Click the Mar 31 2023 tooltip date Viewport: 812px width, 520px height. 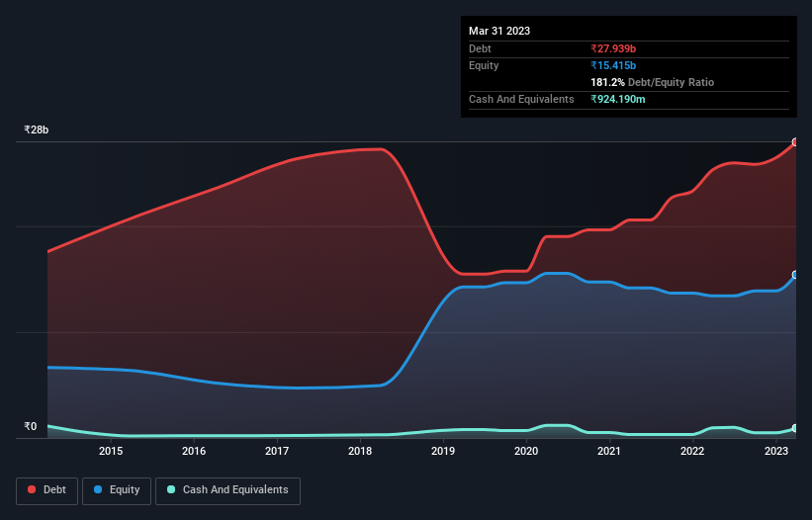pyautogui.click(x=499, y=31)
